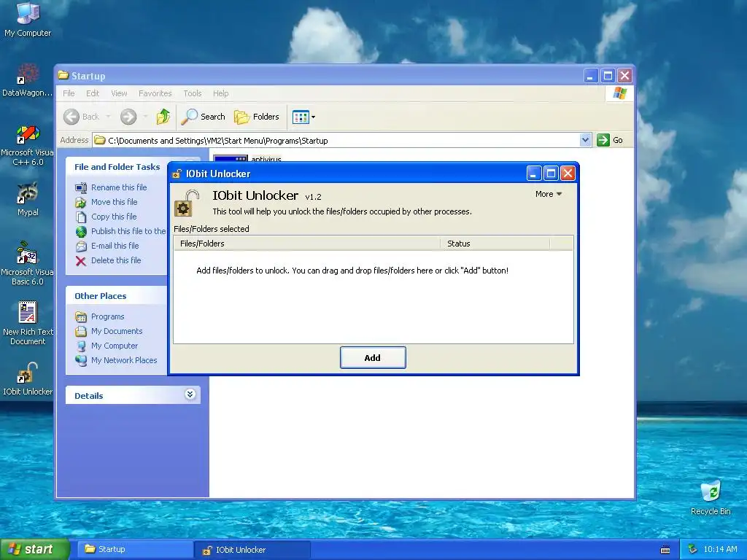Viewport: 747px width, 560px height.
Task: Maximize the Startup explorer window
Action: tap(608, 75)
